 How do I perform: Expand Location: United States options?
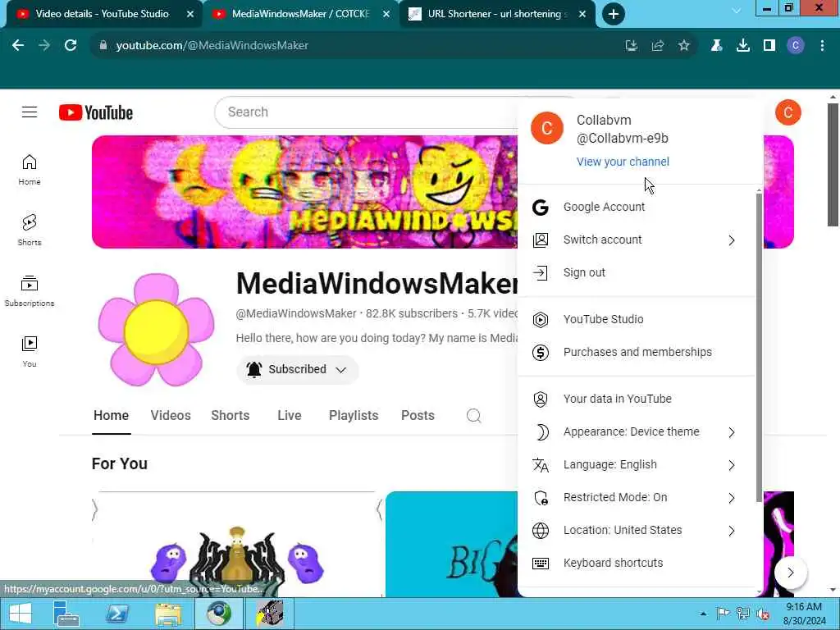pos(731,531)
